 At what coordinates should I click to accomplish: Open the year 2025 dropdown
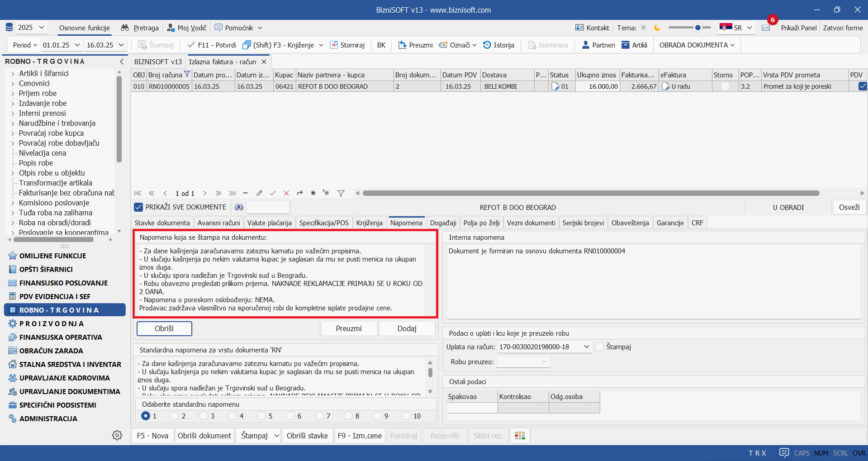coord(31,28)
